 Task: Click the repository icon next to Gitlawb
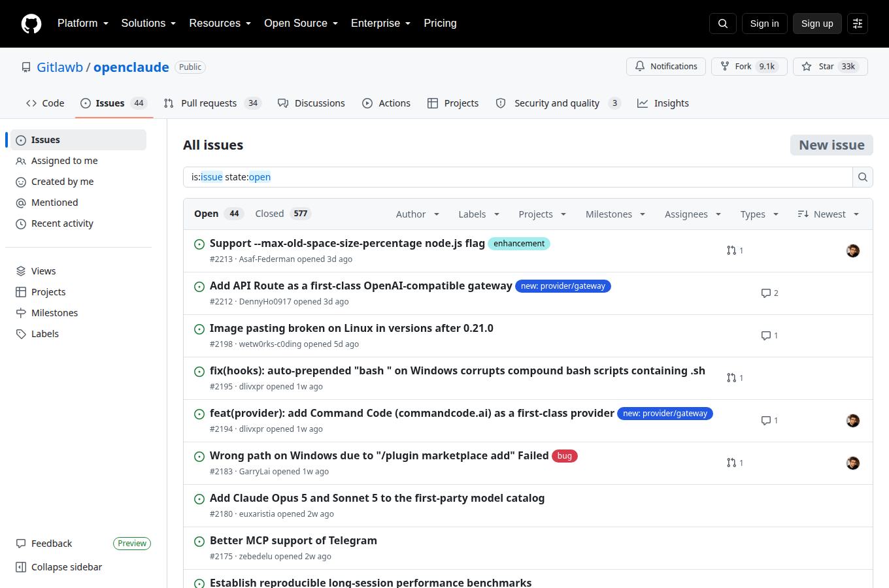point(26,67)
